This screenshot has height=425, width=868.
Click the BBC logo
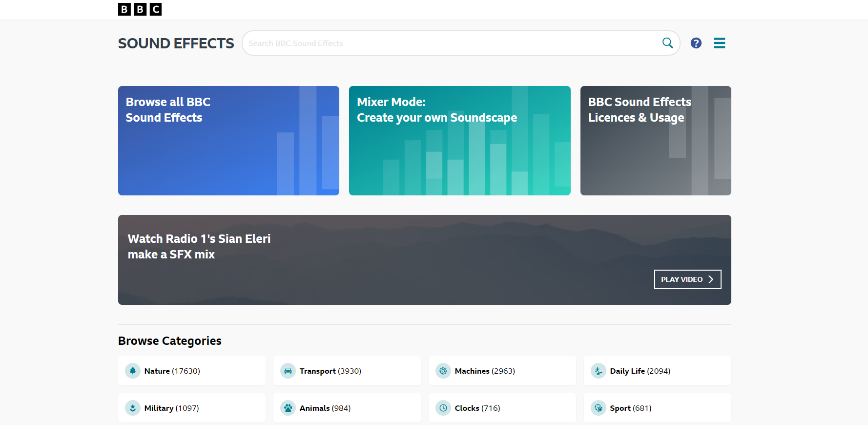(140, 9)
